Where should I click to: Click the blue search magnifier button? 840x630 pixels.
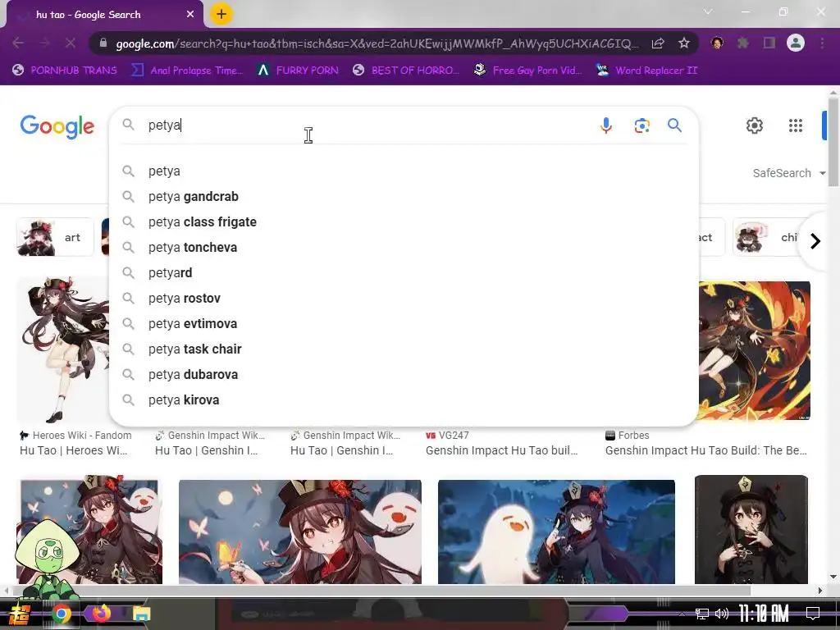(674, 126)
